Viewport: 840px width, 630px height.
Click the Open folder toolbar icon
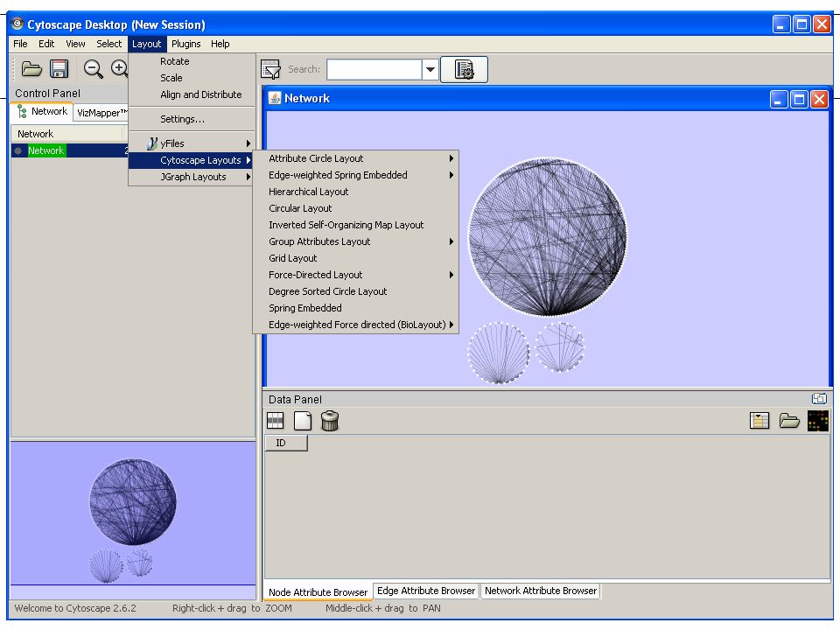coord(31,69)
